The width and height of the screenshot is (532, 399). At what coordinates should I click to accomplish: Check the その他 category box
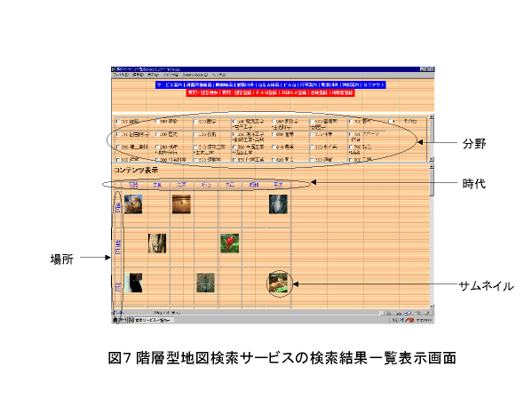point(391,121)
